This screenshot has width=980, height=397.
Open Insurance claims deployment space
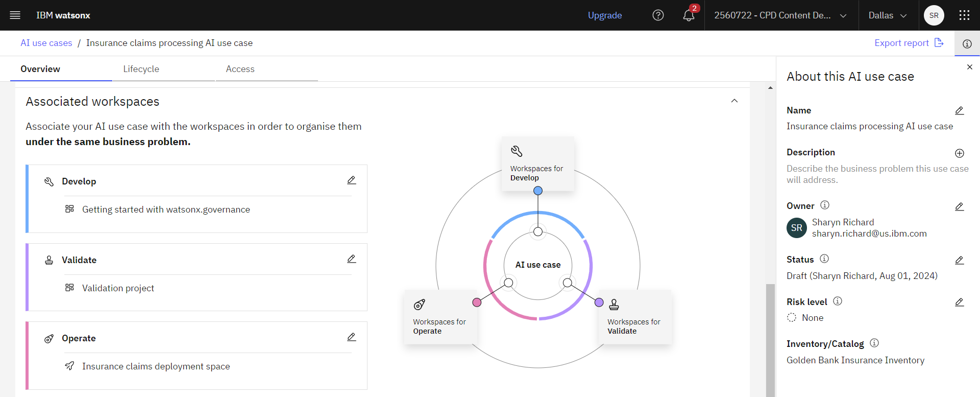156,366
